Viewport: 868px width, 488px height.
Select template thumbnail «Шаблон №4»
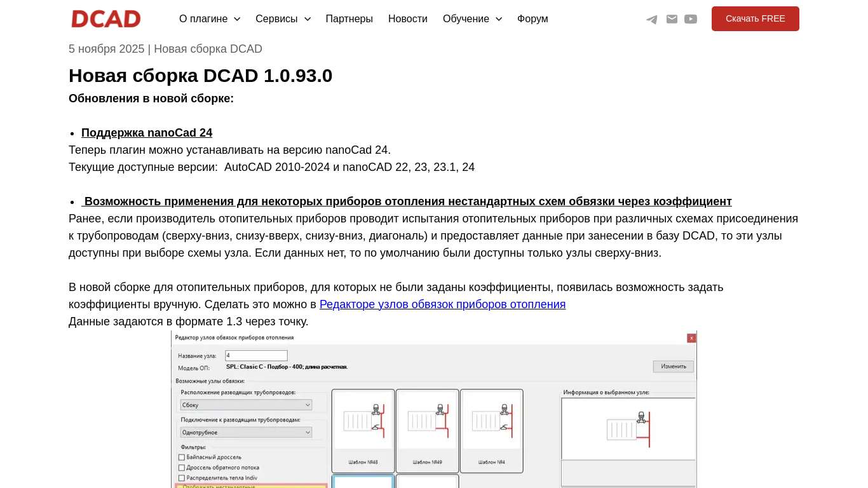point(492,431)
